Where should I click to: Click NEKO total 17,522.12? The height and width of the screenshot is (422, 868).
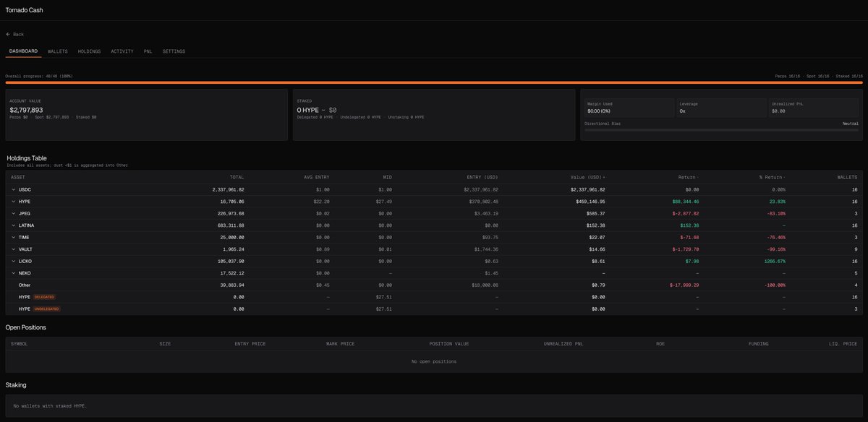pos(231,273)
